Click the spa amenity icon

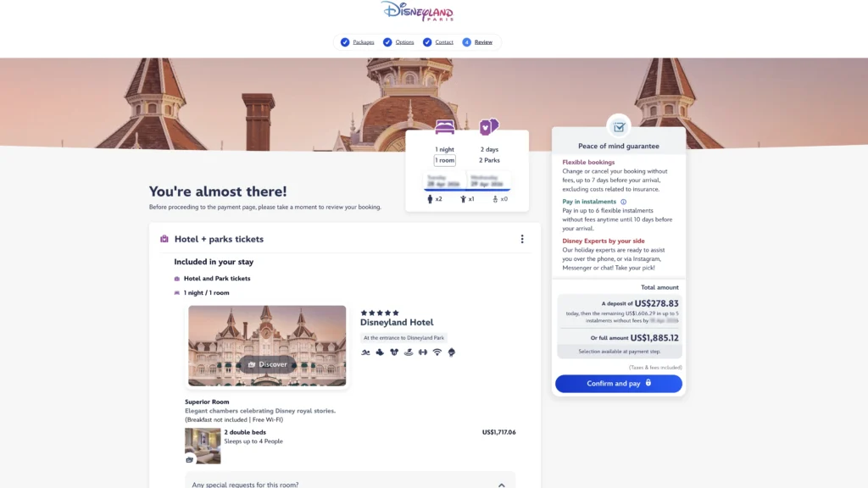(x=409, y=352)
